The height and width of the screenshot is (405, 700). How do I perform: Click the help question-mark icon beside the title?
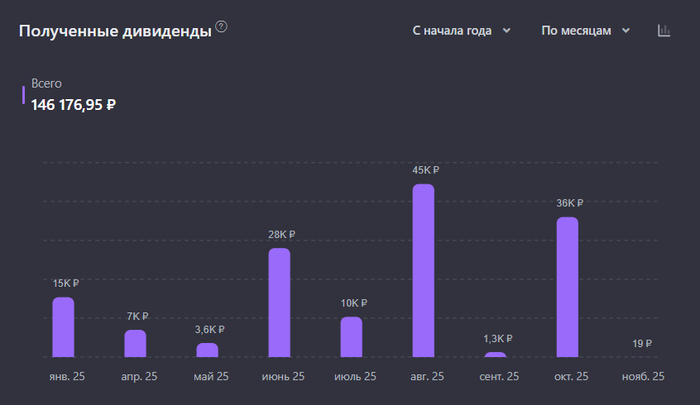[x=222, y=27]
